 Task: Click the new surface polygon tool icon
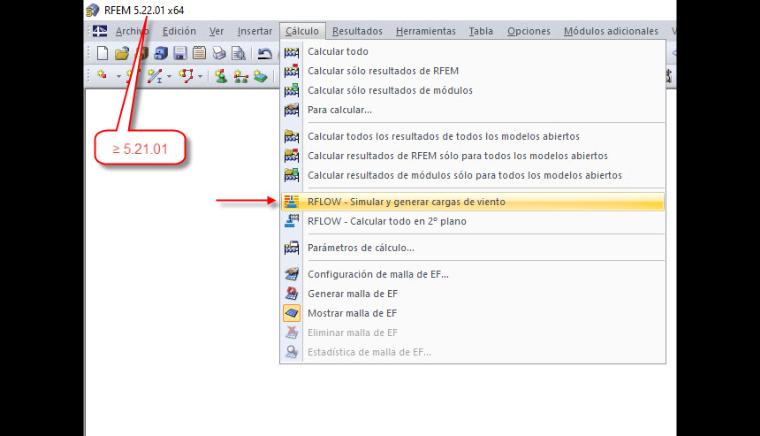(186, 76)
